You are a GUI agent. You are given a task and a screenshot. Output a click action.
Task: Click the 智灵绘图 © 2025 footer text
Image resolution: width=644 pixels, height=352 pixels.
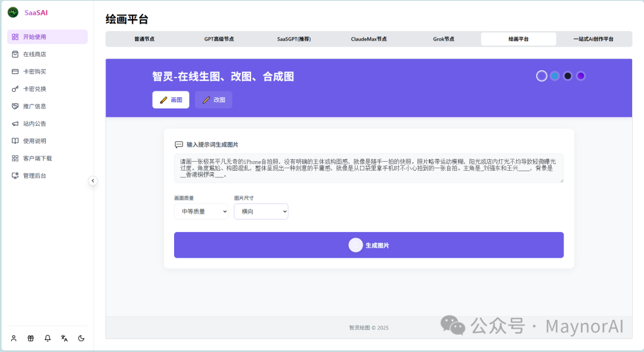(x=369, y=328)
